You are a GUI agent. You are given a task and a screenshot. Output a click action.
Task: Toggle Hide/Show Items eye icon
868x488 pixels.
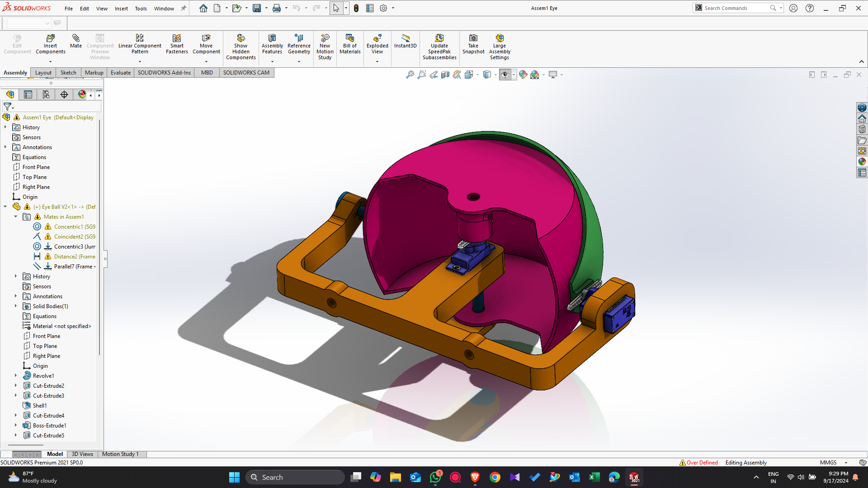(505, 75)
